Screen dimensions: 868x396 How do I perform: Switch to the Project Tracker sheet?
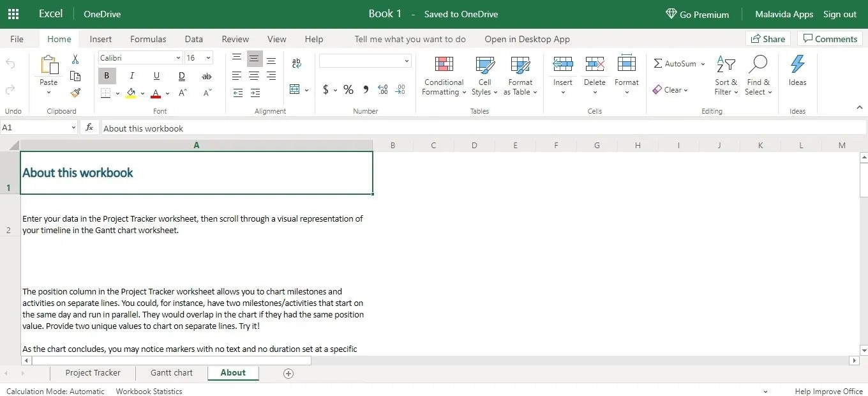tap(93, 373)
